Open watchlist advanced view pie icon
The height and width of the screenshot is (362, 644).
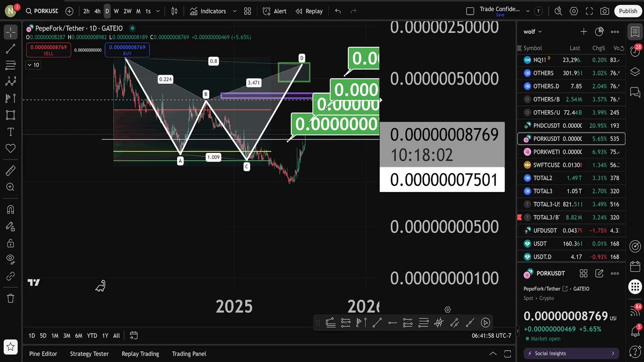(600, 32)
